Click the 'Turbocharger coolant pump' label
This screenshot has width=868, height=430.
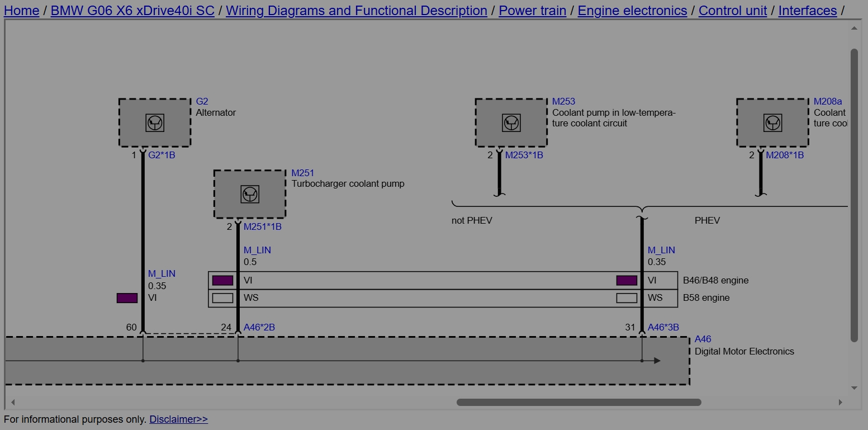tap(348, 183)
